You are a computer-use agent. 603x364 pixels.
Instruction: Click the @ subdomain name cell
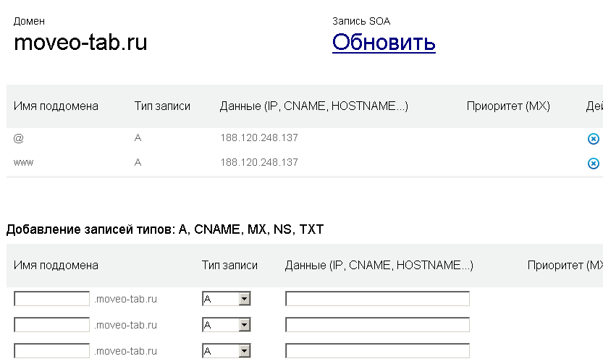pyautogui.click(x=17, y=137)
